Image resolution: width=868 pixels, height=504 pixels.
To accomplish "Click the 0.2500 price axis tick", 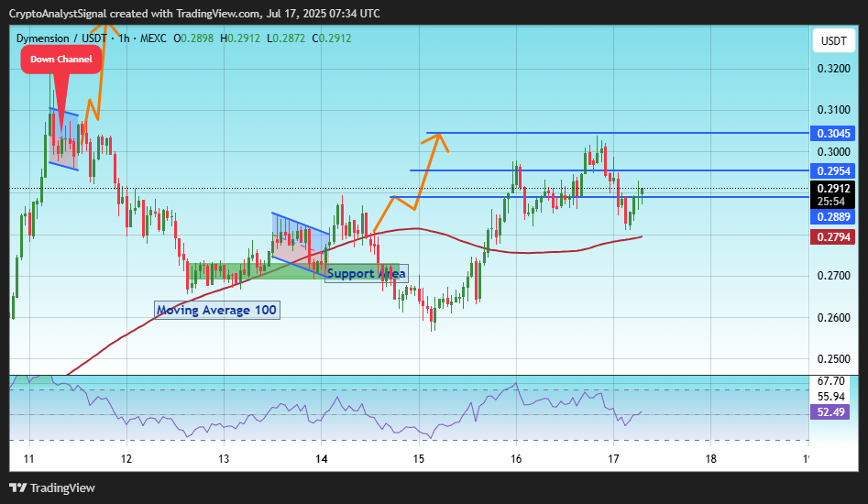I will [x=834, y=359].
